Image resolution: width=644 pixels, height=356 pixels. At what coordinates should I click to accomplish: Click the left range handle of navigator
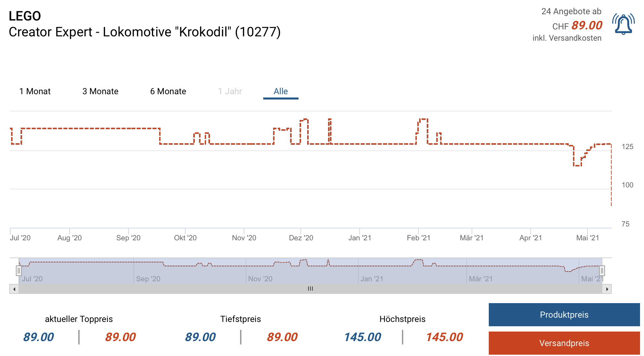(x=19, y=271)
